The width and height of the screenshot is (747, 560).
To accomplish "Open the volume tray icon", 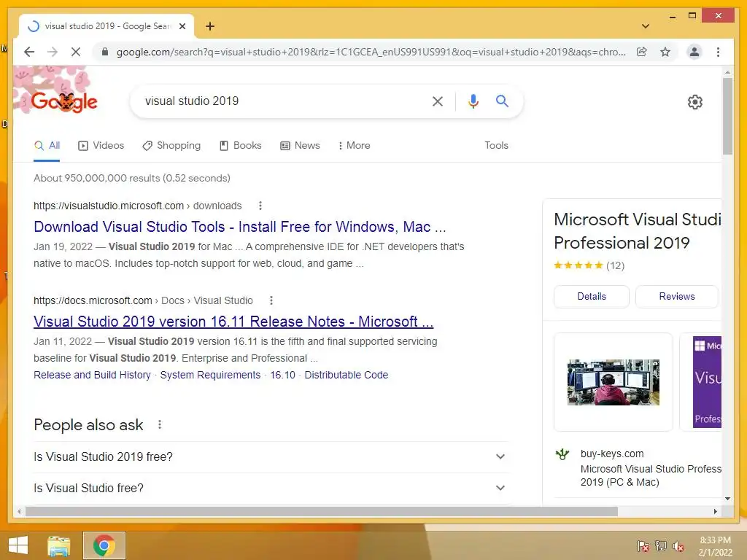I will (x=678, y=546).
